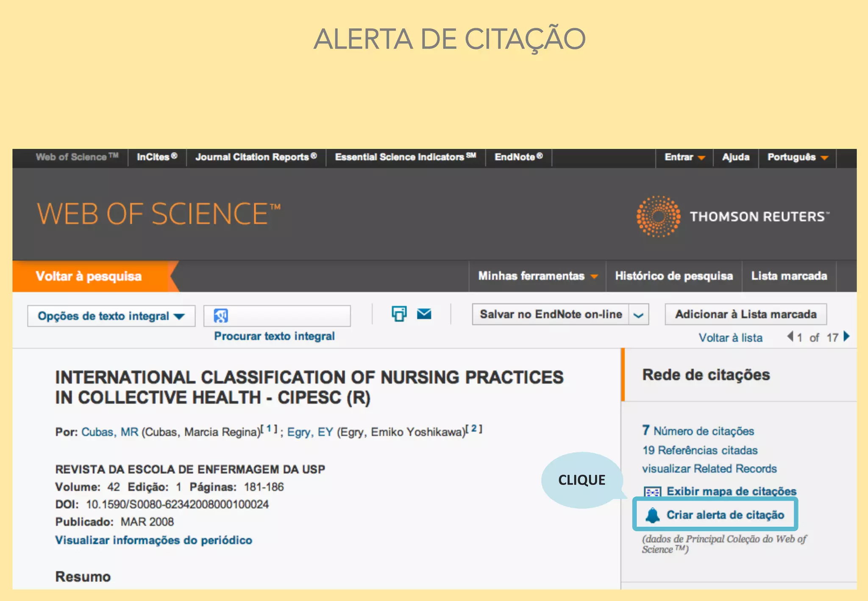This screenshot has height=601, width=868.
Task: Click the full text finder icon
Action: [221, 316]
